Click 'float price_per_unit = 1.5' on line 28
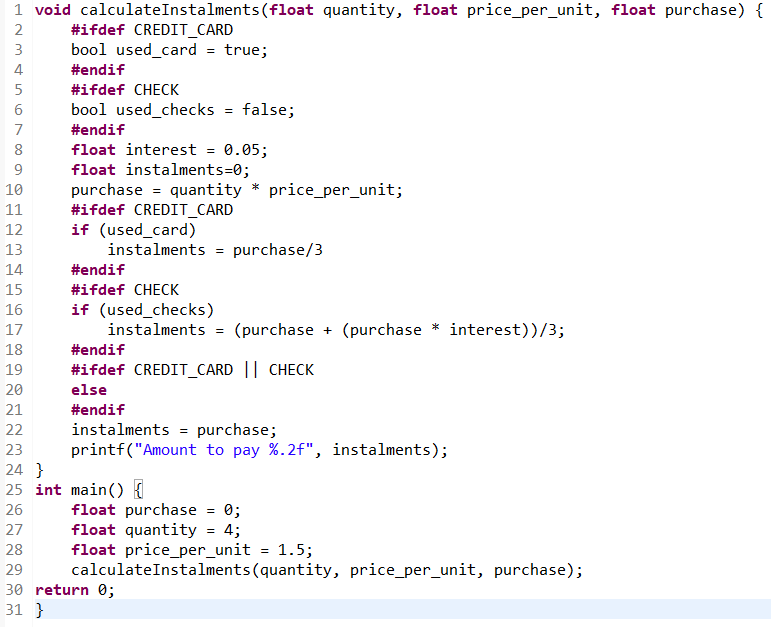The image size is (771, 627). tap(192, 550)
